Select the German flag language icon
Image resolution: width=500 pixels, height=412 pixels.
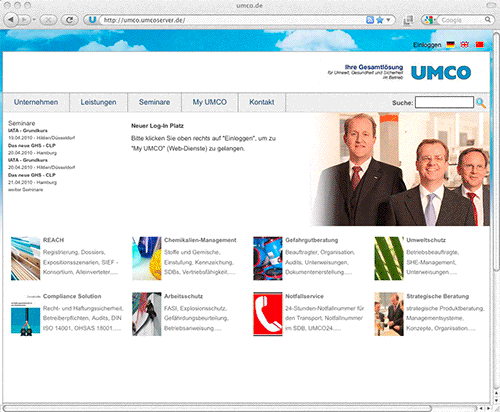click(451, 45)
